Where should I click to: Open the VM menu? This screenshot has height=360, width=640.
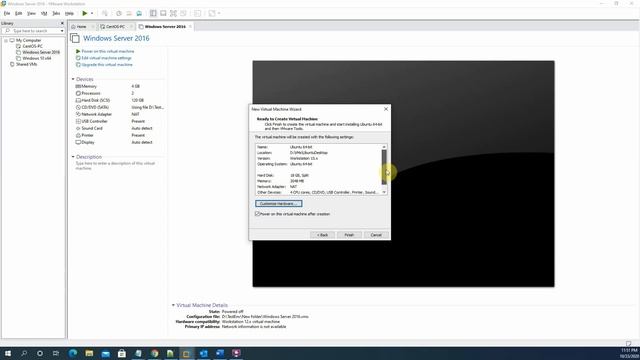tap(44, 13)
